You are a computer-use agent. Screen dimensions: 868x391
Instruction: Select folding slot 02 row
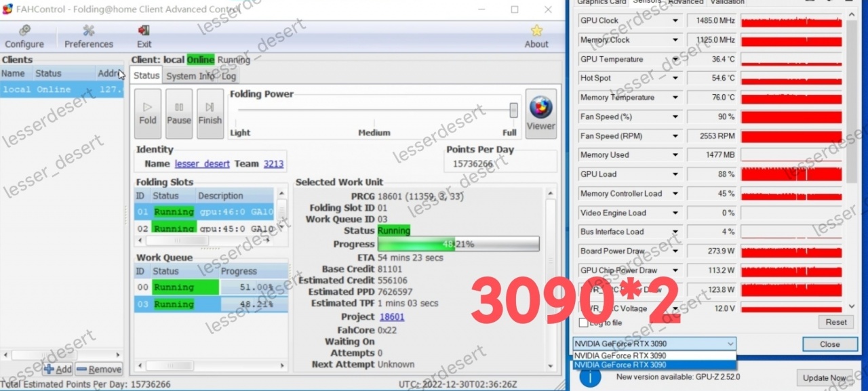(x=204, y=228)
